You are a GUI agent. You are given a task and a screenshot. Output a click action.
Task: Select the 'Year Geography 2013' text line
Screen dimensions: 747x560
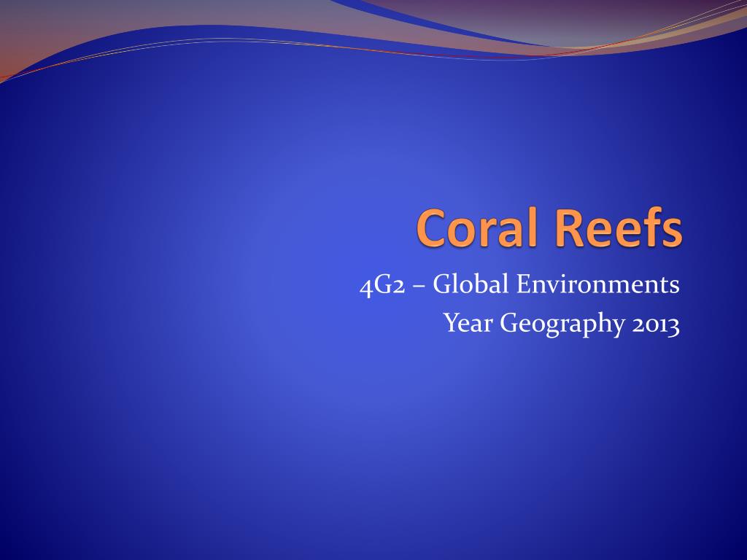(x=562, y=324)
